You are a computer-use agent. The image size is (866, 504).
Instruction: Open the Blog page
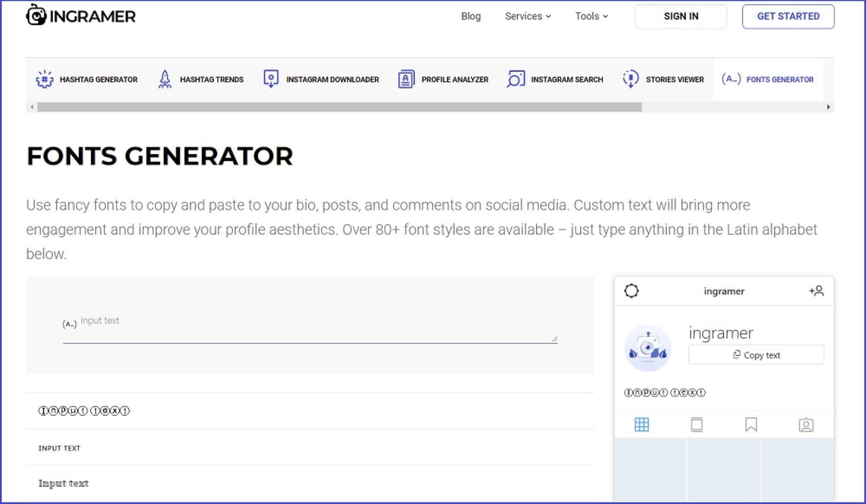tap(471, 16)
